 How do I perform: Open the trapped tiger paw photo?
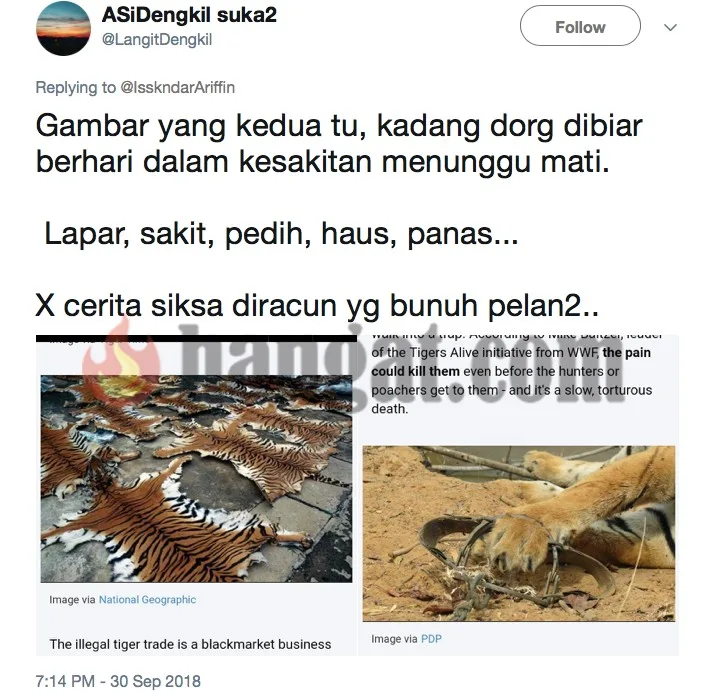coord(519,533)
